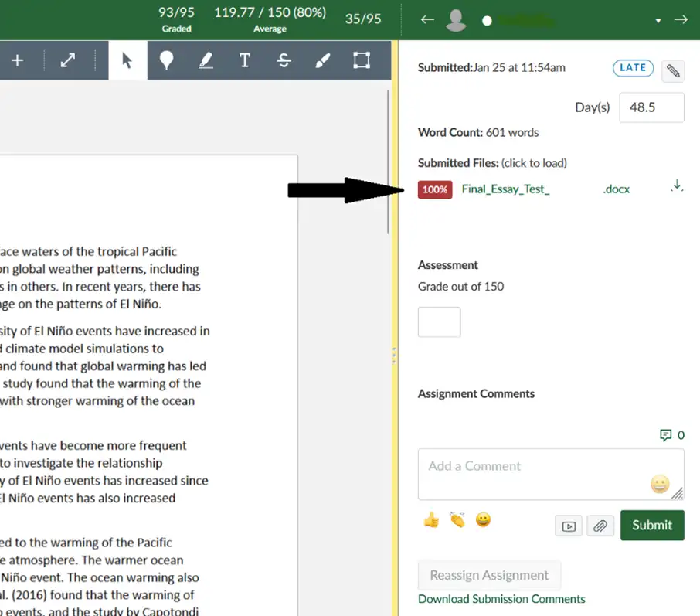Viewport: 700px width, 616px height.
Task: Open the next student arrow
Action: pyautogui.click(x=681, y=20)
